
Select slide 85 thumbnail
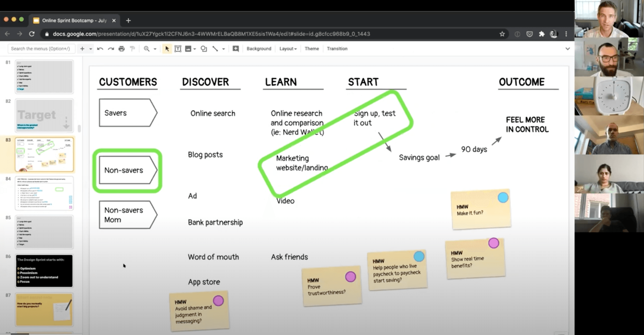tap(44, 232)
